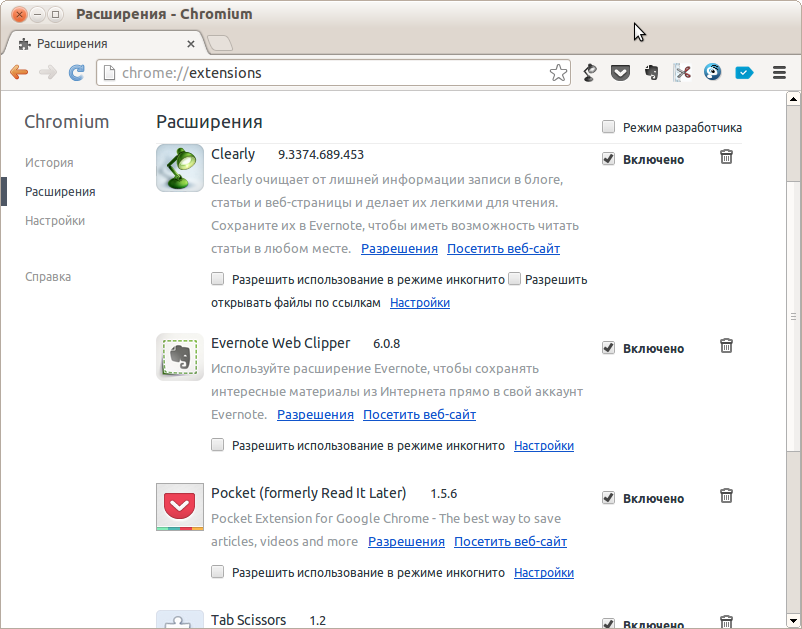Disable Evernote Web Clipper Включено checkbox
The height and width of the screenshot is (629, 802).
(x=608, y=348)
